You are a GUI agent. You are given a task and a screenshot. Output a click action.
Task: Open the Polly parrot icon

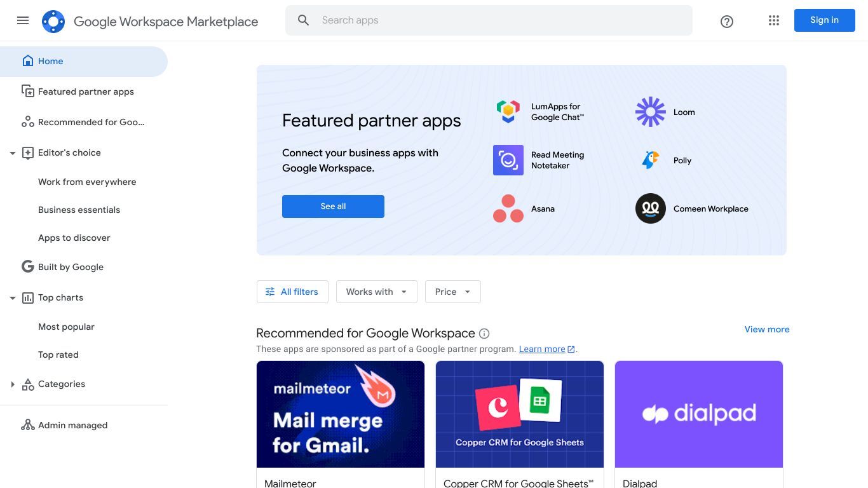651,160
